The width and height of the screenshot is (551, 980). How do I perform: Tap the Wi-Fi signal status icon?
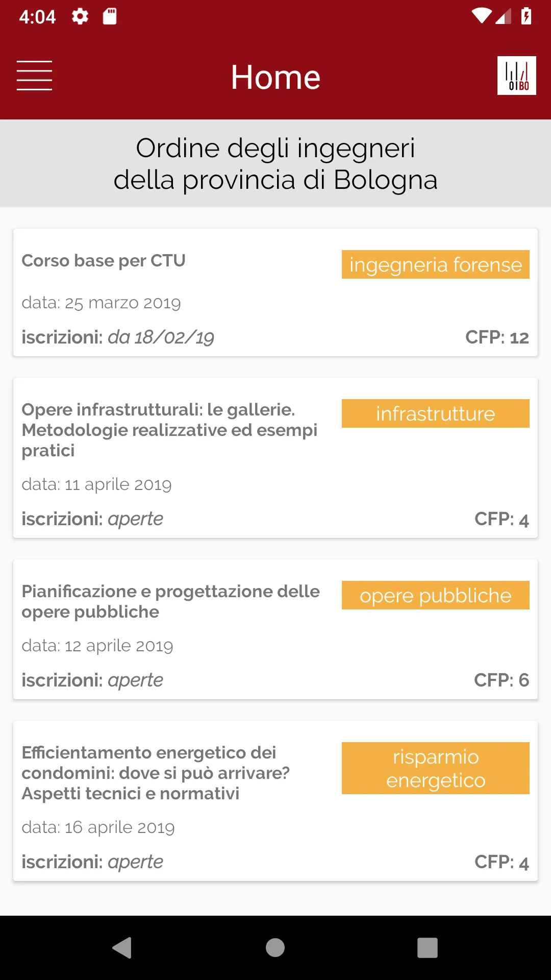coord(481,16)
